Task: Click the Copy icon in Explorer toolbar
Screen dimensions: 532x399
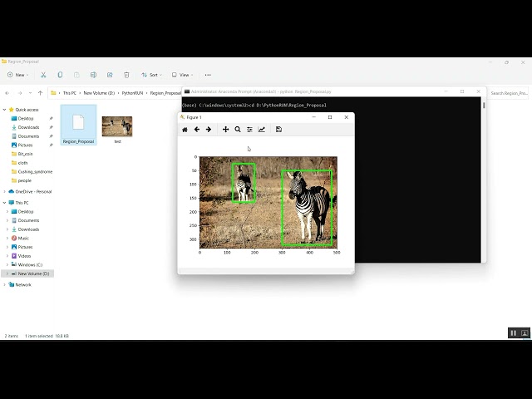Action: (x=60, y=75)
